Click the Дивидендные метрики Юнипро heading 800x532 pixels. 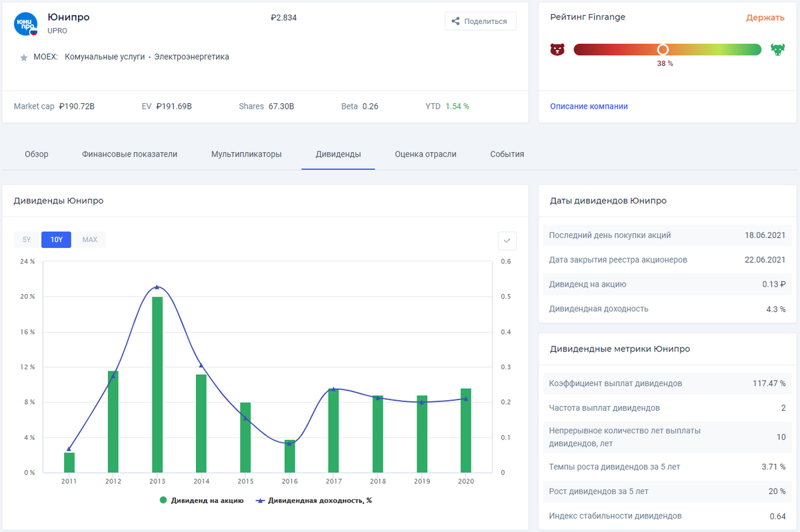(620, 349)
